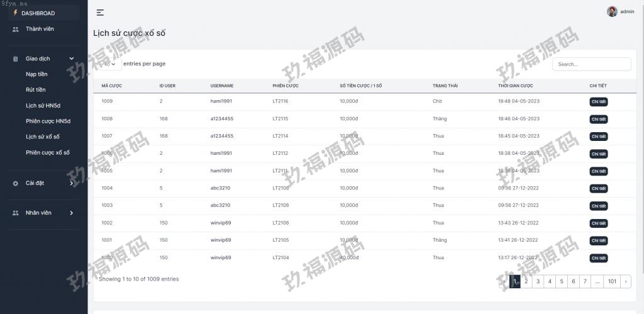Go to pagination page 3

[538, 282]
